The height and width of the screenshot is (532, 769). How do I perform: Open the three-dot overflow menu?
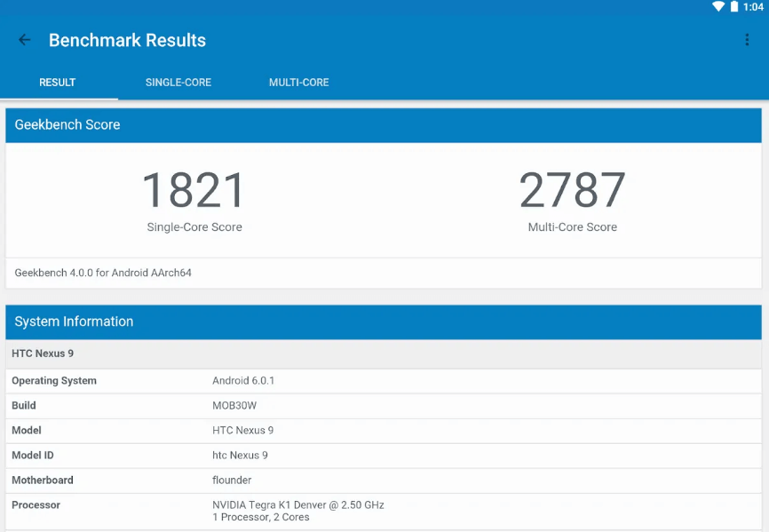(x=747, y=40)
